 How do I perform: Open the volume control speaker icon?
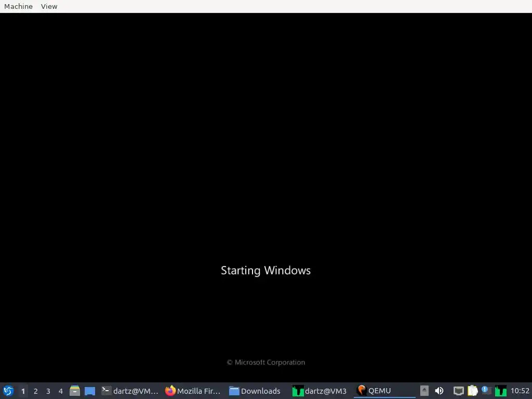tap(439, 391)
